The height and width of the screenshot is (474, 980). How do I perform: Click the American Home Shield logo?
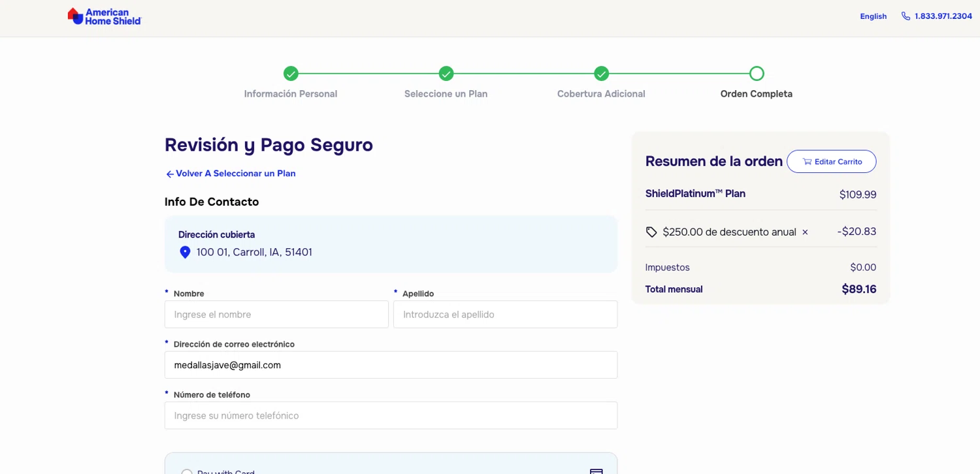[105, 16]
